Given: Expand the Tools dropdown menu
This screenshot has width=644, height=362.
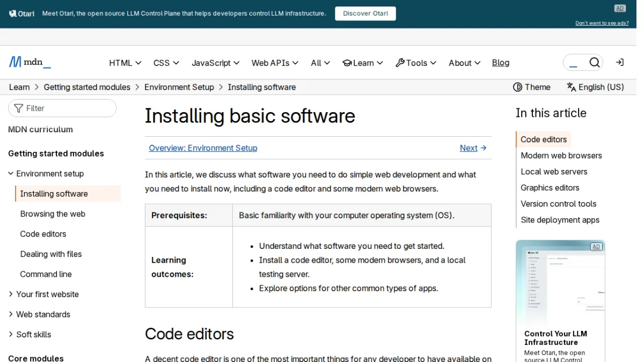Looking at the screenshot, I should pyautogui.click(x=416, y=63).
